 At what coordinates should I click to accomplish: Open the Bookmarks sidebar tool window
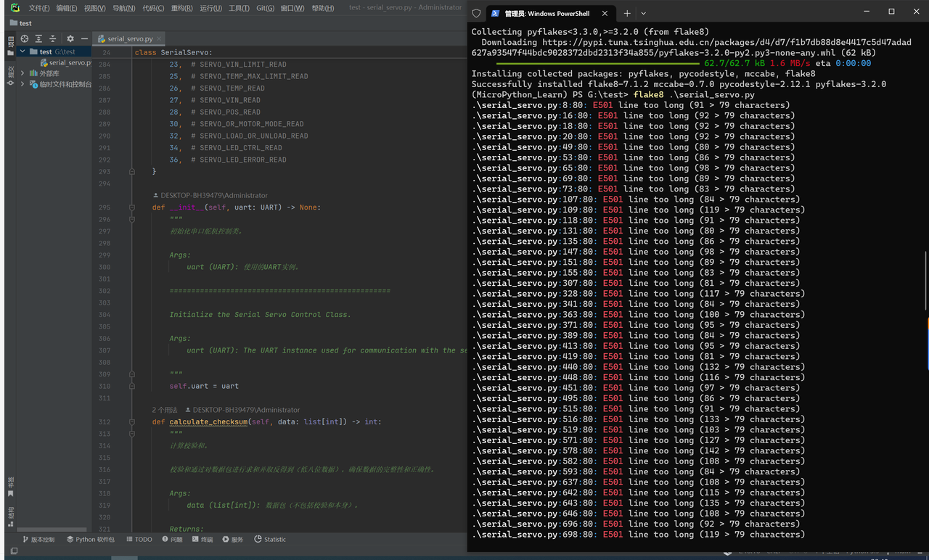click(10, 486)
